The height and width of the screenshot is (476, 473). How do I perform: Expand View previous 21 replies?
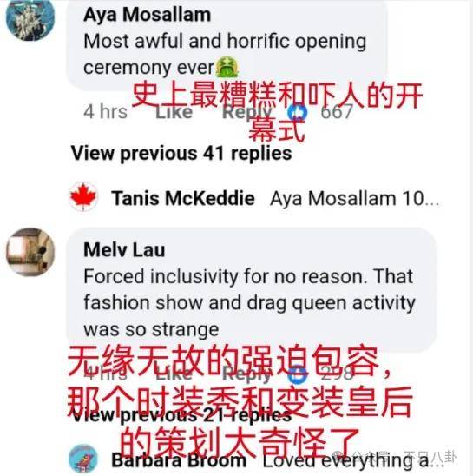tap(181, 415)
